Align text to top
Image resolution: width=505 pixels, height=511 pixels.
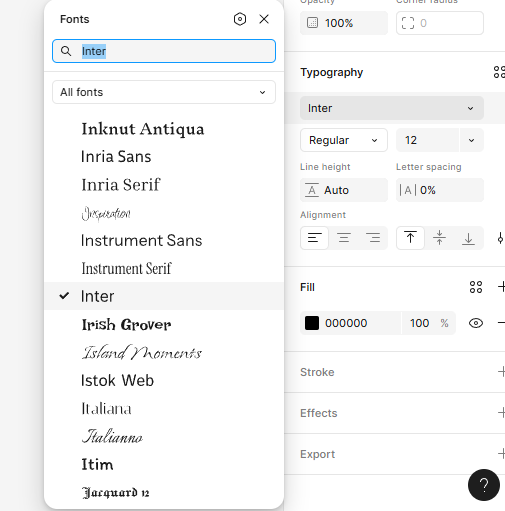point(410,238)
